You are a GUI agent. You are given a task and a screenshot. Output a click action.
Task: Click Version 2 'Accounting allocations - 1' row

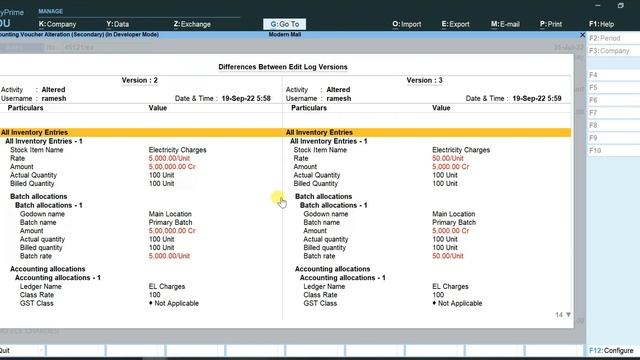click(x=58, y=278)
